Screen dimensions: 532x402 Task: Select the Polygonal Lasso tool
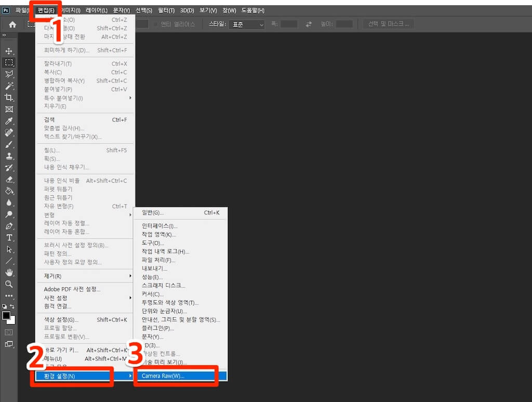[x=9, y=74]
